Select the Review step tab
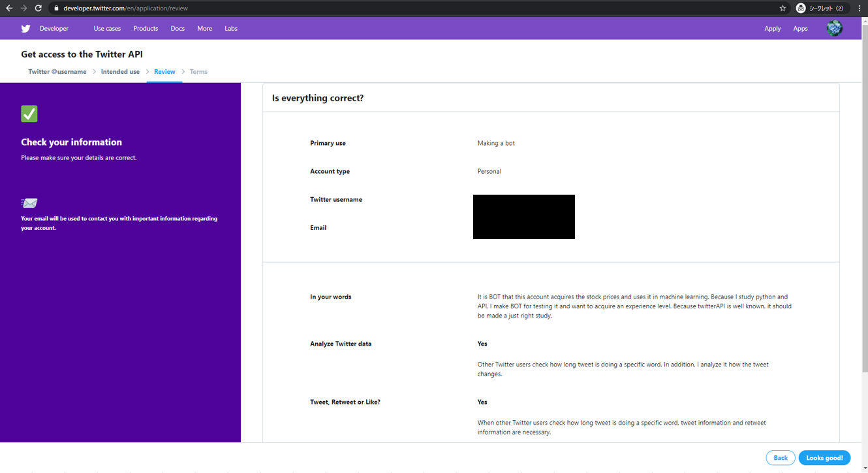868x473 pixels. coord(164,72)
